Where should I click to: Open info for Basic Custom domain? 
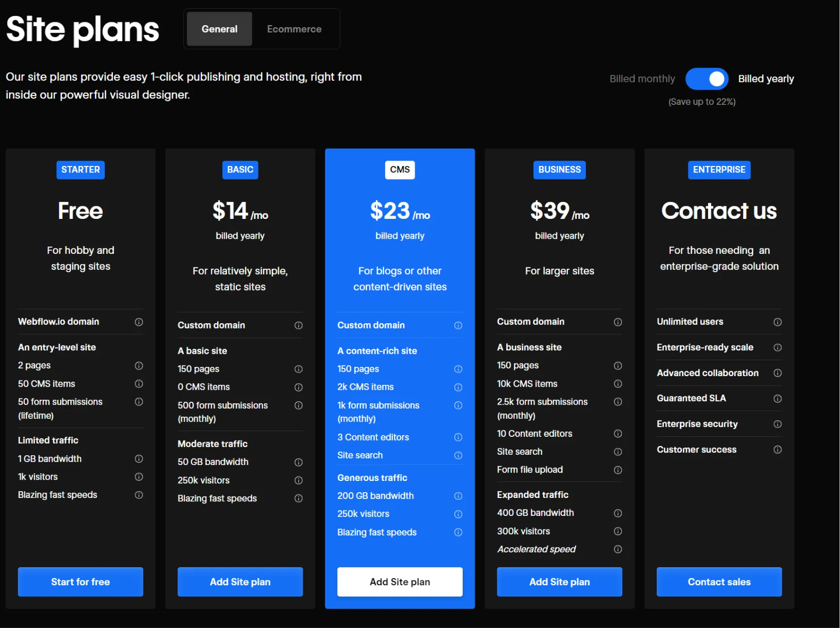coord(298,325)
